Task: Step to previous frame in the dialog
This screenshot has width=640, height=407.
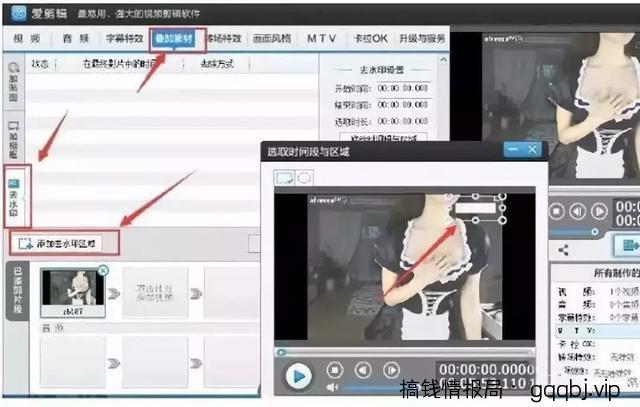Action: 363,370
